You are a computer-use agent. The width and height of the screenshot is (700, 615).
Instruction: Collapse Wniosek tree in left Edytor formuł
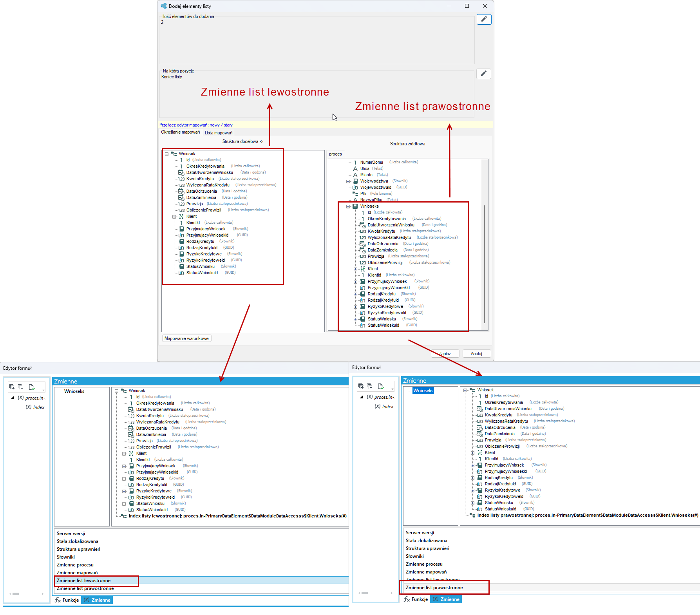click(116, 391)
